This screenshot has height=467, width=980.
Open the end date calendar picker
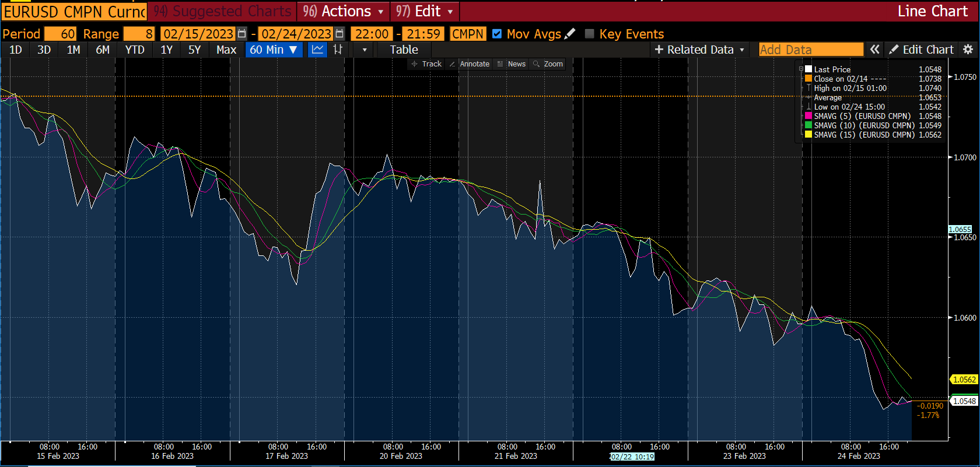tap(339, 34)
